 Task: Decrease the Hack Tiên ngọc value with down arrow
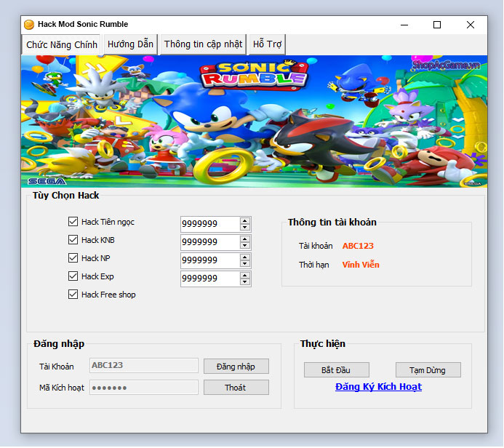[x=245, y=227]
